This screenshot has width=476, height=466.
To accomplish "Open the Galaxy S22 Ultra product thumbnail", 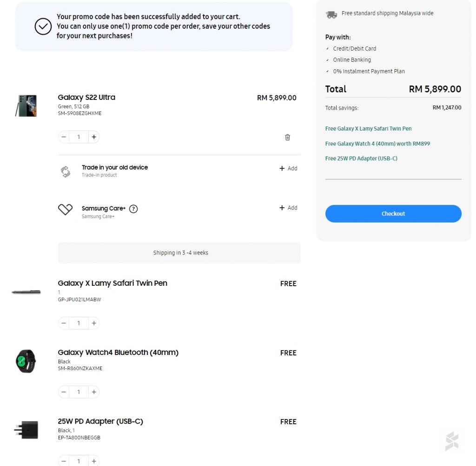I will [26, 105].
